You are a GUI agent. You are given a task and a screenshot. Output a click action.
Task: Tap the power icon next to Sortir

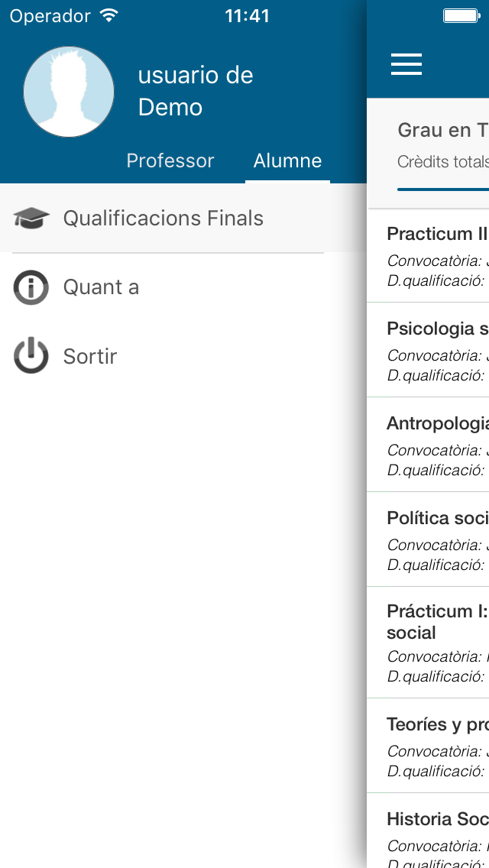click(31, 355)
